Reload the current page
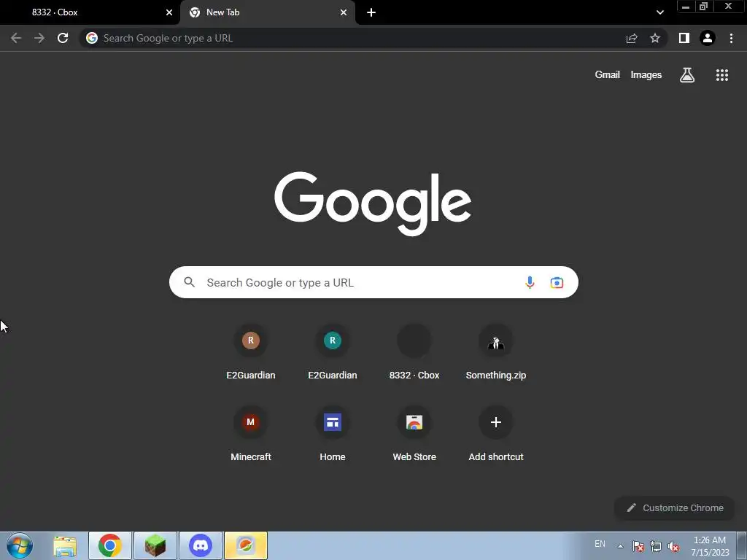This screenshot has width=747, height=560. [x=63, y=38]
